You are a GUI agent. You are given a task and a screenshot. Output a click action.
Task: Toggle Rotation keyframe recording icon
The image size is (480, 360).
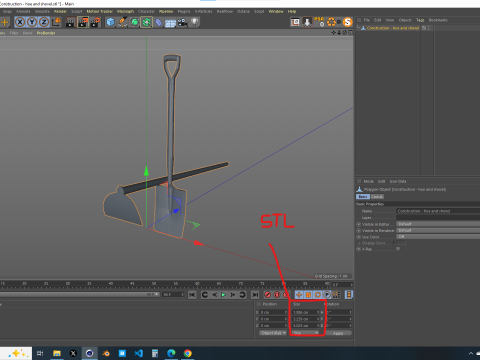[318, 295]
